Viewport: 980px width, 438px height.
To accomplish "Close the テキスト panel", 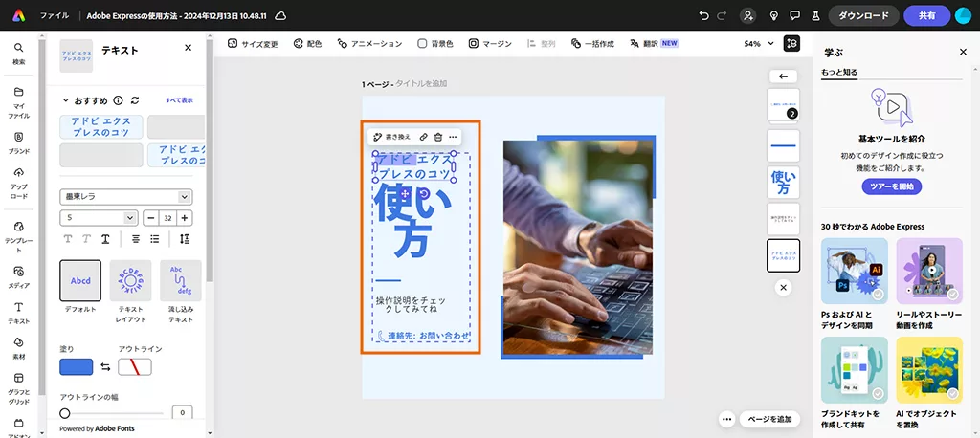I will (189, 48).
